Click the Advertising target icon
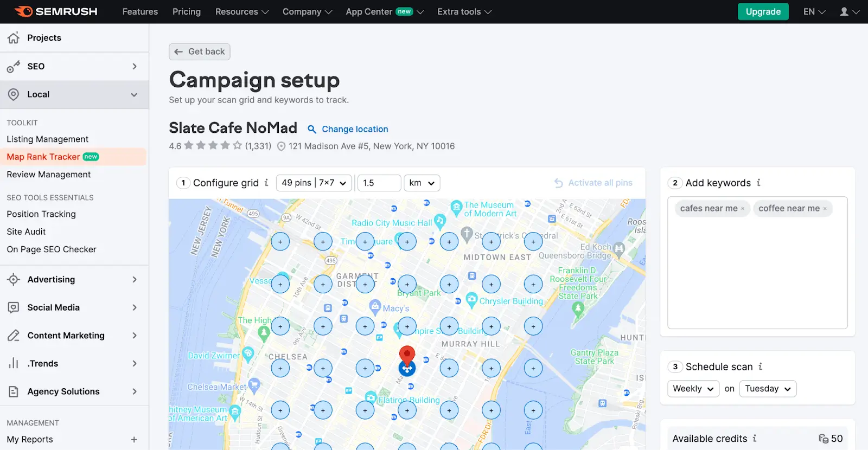This screenshot has width=868, height=450. 14,280
